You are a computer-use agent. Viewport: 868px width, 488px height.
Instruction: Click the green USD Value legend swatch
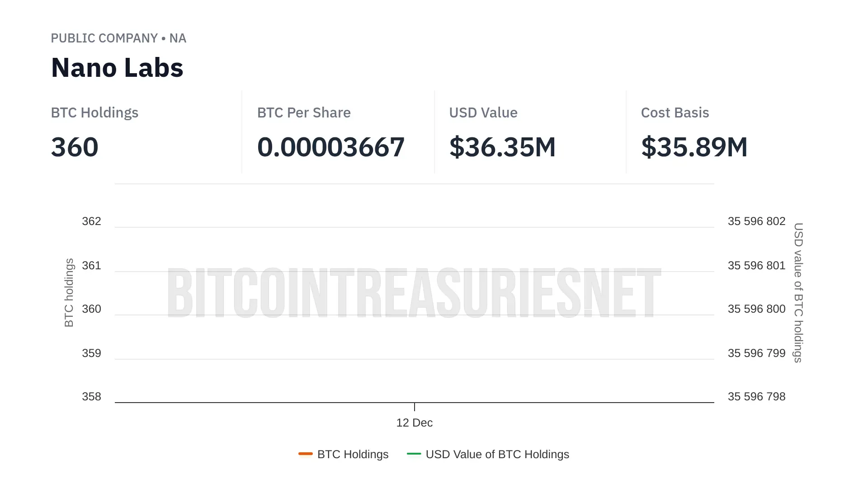coord(414,454)
